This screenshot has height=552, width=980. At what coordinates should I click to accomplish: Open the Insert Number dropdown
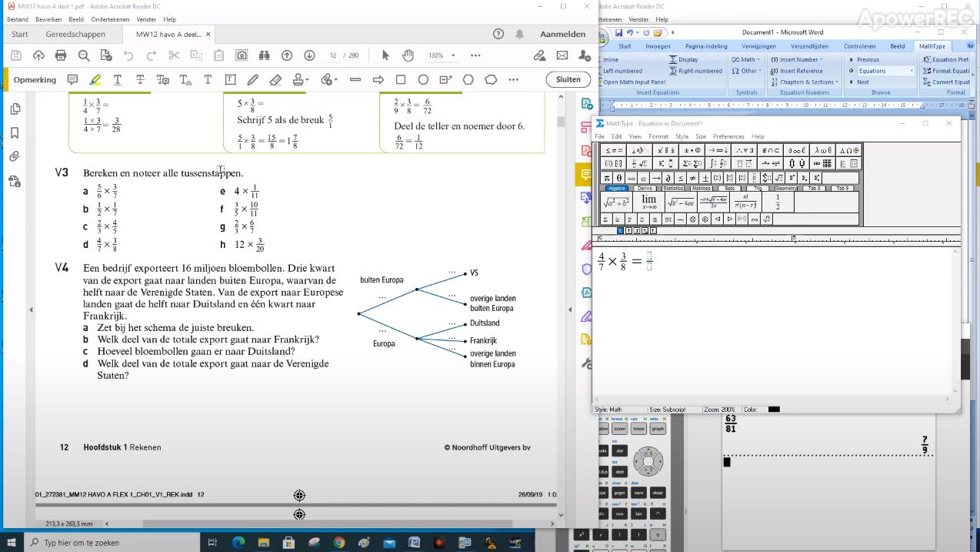797,59
